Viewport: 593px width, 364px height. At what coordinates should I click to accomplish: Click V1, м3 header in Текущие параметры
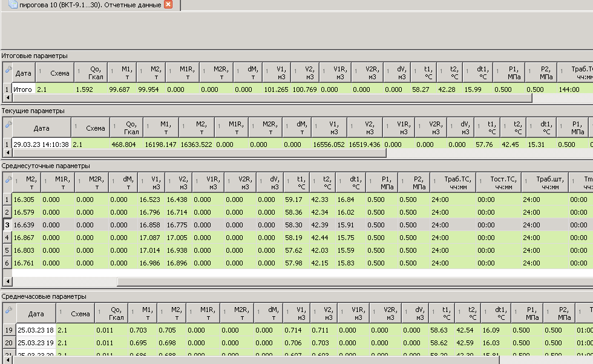click(329, 128)
